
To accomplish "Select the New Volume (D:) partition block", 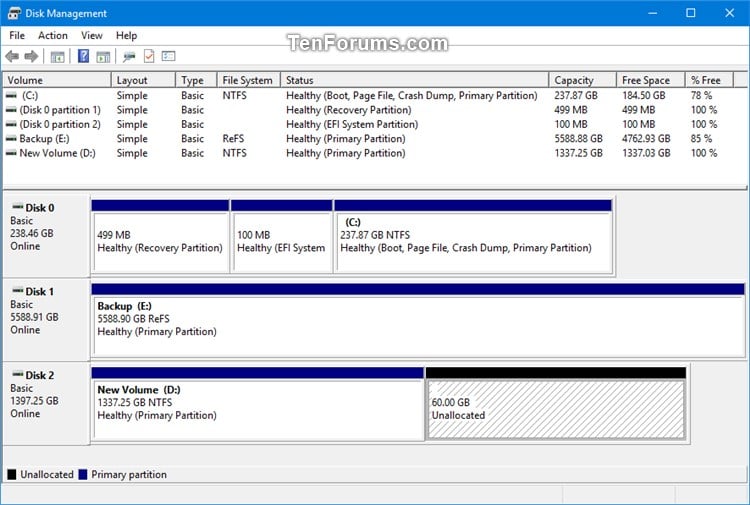I will [x=257, y=404].
